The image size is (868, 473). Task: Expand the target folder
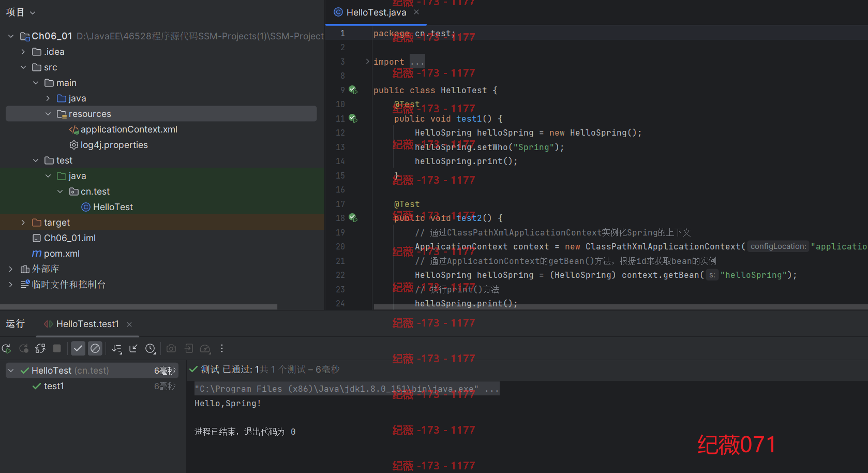coord(23,223)
